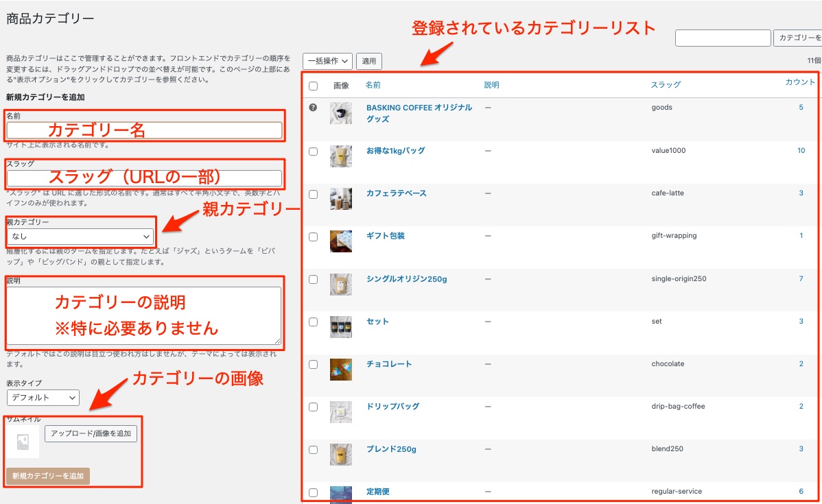
Task: Click the セット category thumbnail image
Action: tap(341, 327)
